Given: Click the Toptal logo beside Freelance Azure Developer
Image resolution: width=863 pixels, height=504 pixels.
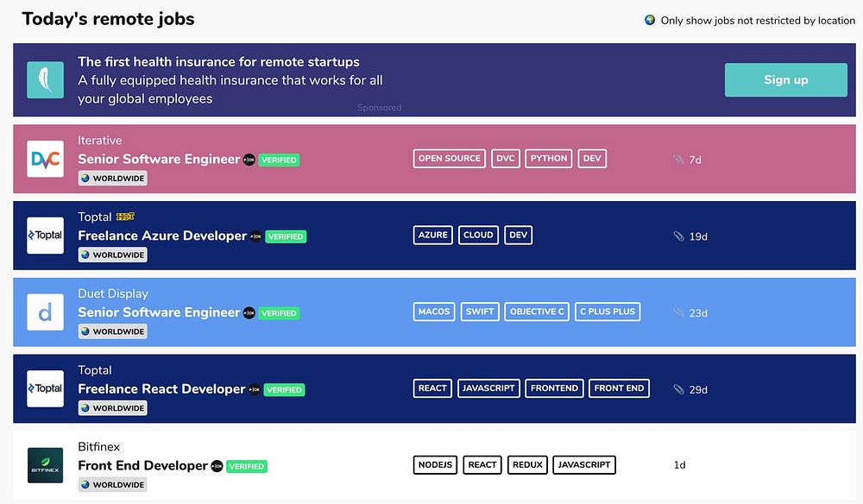Looking at the screenshot, I should tap(45, 236).
